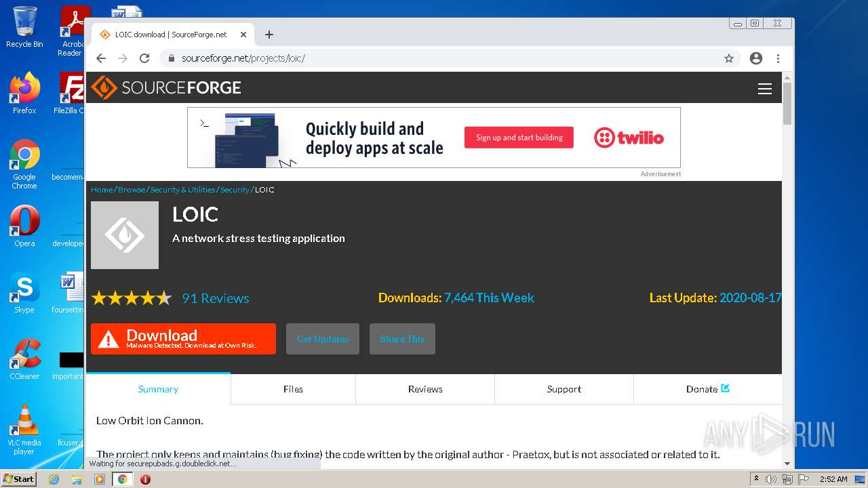
Task: Click the Action Center flag icon
Action: tap(804, 479)
